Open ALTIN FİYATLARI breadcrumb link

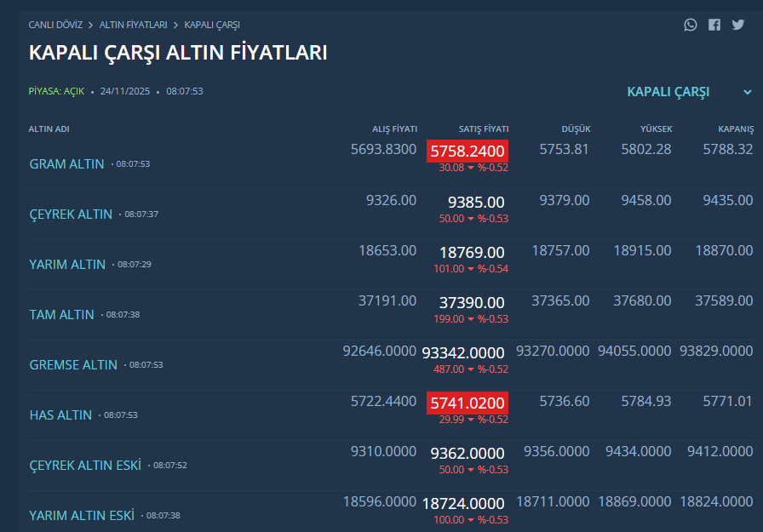[134, 25]
